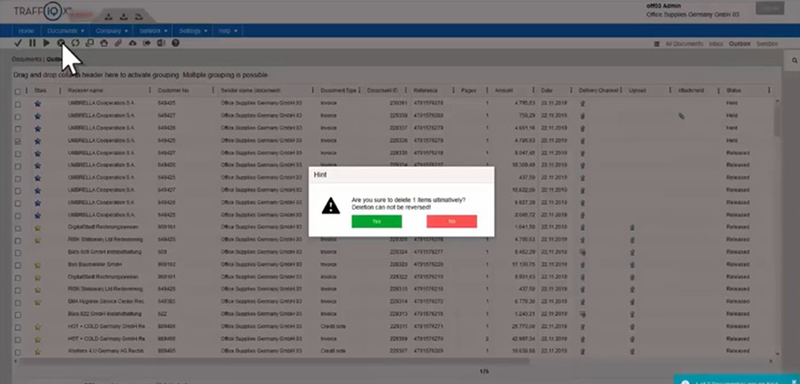Click the delete circle-x toolbar icon

(x=61, y=43)
